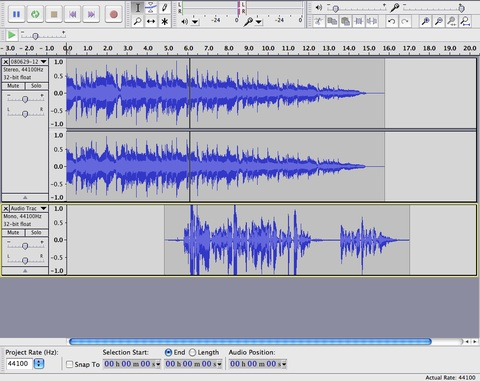Zoom out with the toolbar magnifier
This screenshot has width=480, height=381.
(439, 21)
